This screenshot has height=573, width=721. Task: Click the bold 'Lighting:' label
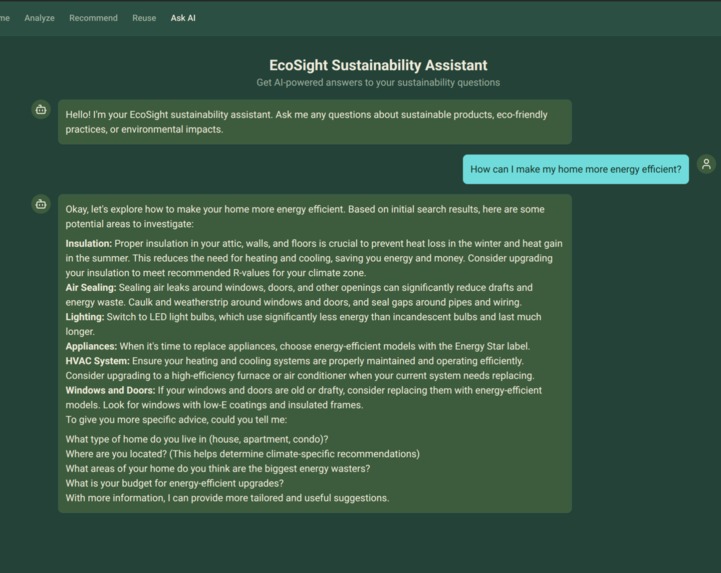click(x=85, y=317)
